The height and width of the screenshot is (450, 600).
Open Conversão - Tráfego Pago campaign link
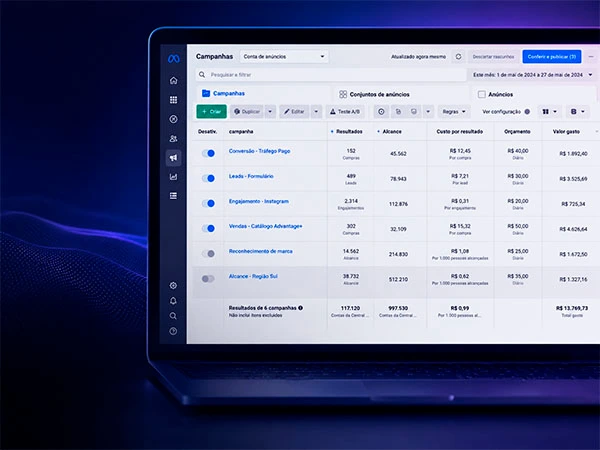click(x=259, y=151)
